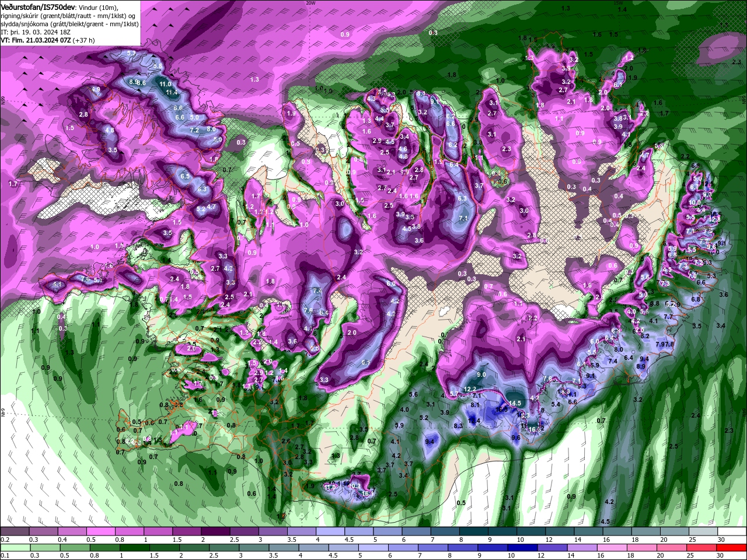This screenshot has width=747, height=560.
Task: Click the '20W' longitude label
Action: pyautogui.click(x=310, y=2)
